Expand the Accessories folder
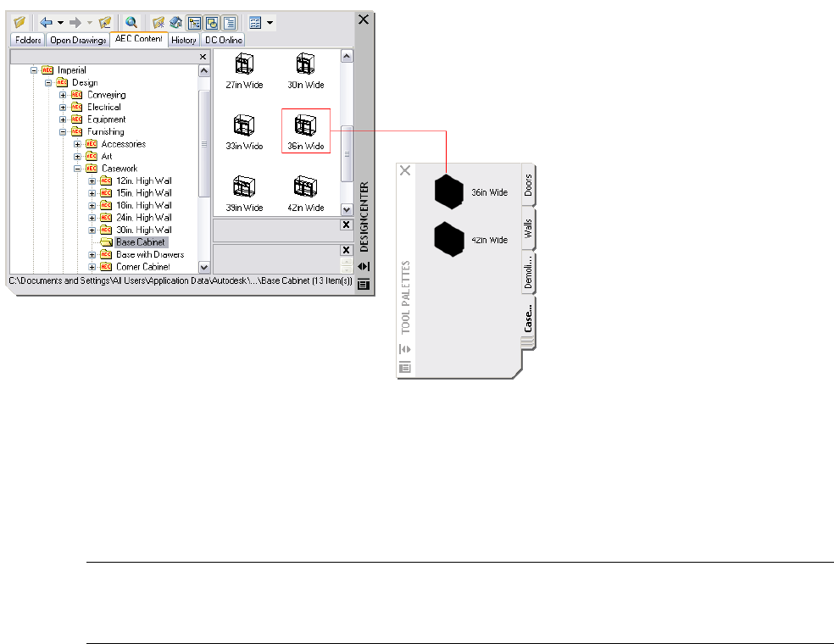The width and height of the screenshot is (834, 644). coord(78,144)
